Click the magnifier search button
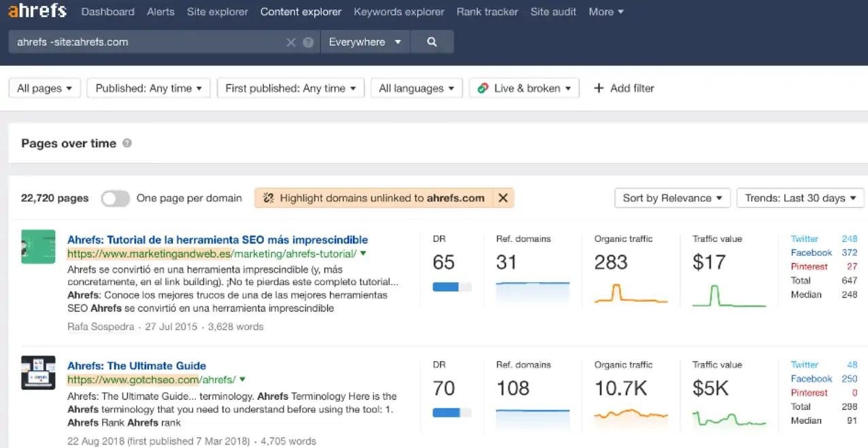 click(432, 42)
